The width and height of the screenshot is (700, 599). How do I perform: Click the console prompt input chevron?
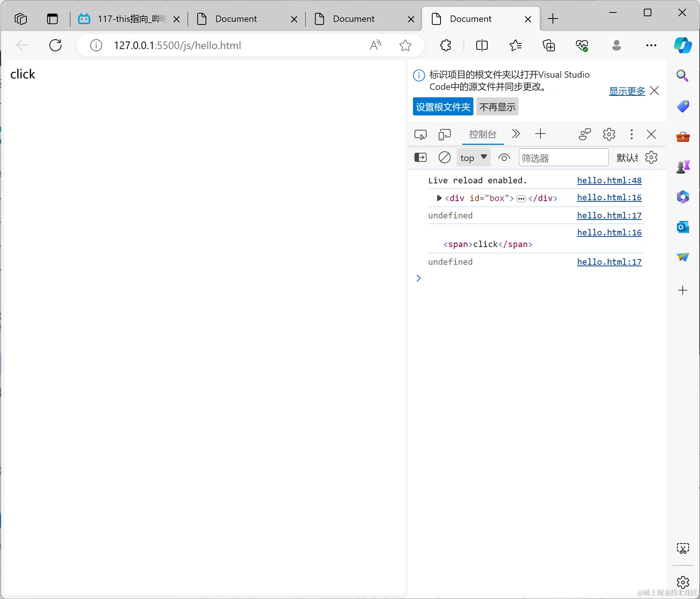[418, 278]
